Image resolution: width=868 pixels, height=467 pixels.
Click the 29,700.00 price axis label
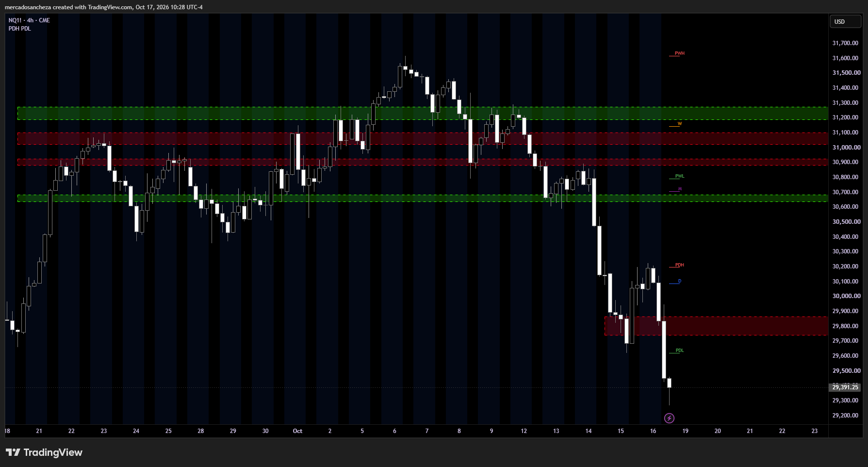[x=845, y=341]
